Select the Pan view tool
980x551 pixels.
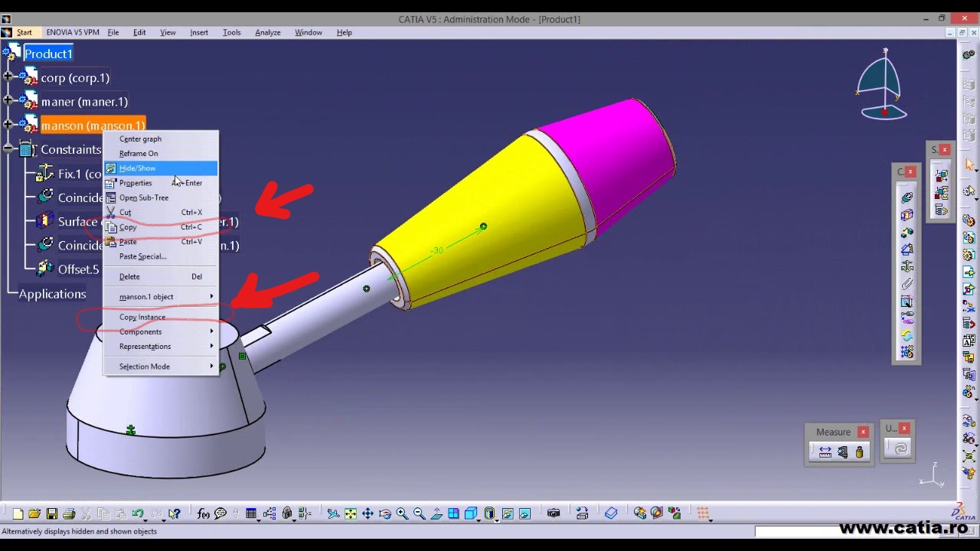pos(367,514)
